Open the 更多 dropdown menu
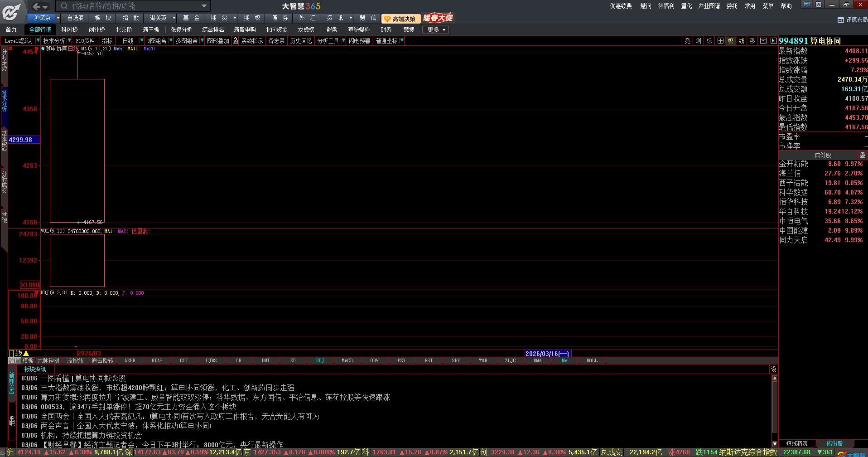868x457 pixels. pos(436,29)
